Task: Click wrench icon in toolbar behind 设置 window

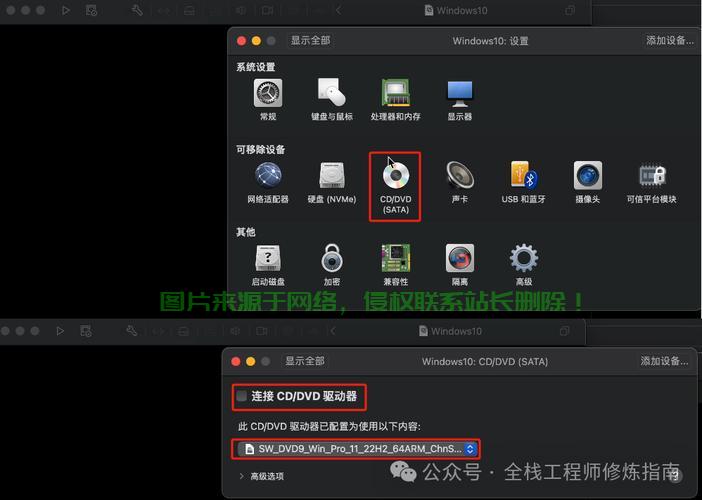Action: click(x=137, y=10)
